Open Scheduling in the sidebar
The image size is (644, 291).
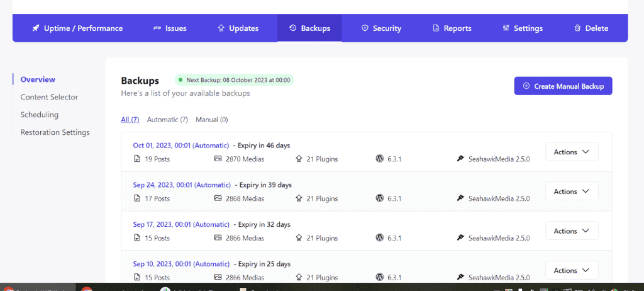(x=39, y=115)
